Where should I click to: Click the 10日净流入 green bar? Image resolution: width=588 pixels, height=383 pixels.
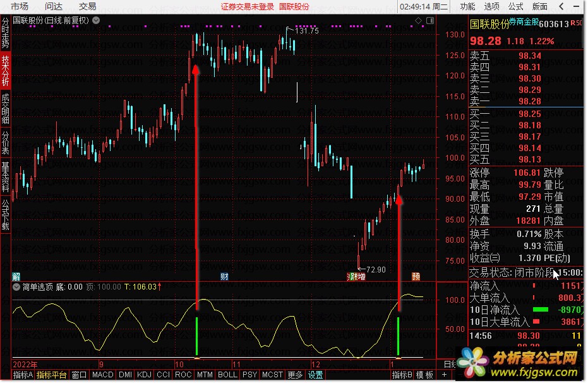pos(541,310)
